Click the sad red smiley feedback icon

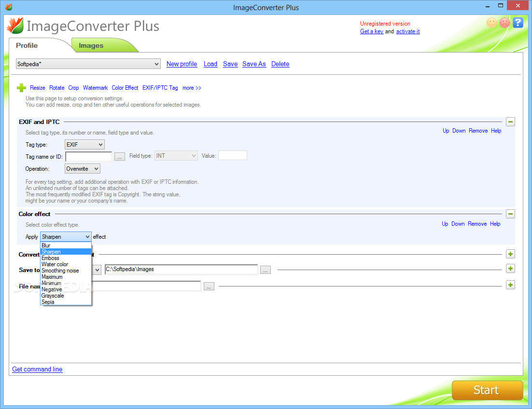pyautogui.click(x=505, y=23)
